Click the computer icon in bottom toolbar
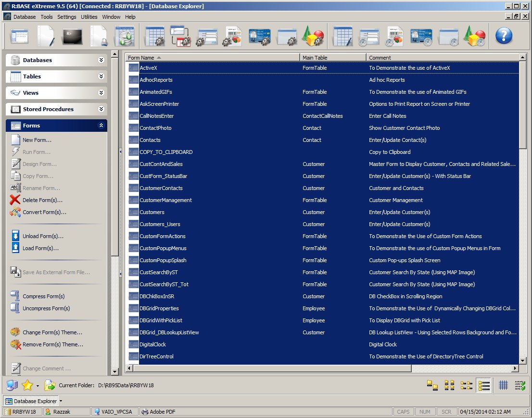This screenshot has height=418, width=532. pos(12,385)
